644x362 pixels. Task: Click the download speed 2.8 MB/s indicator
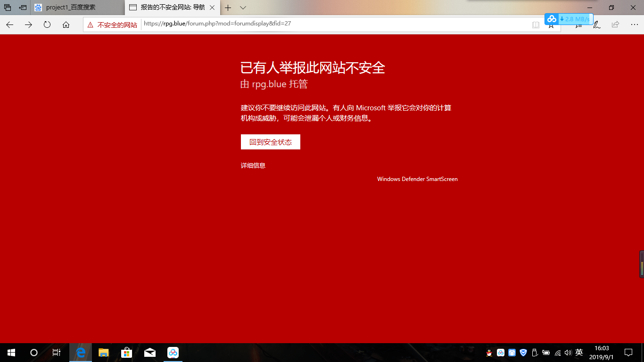(x=575, y=19)
